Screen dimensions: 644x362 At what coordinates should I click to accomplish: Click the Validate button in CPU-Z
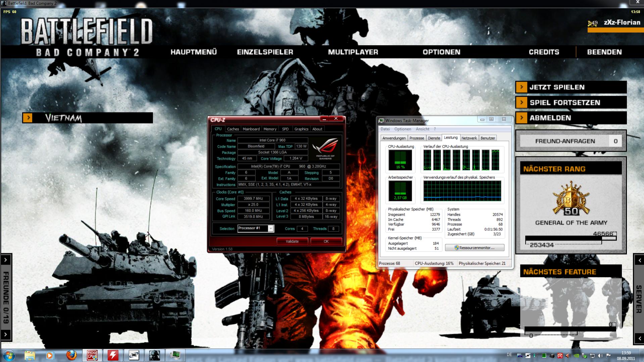292,241
